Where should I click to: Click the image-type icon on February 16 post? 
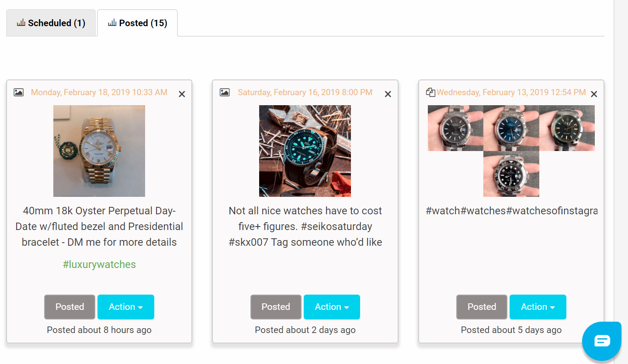(225, 93)
